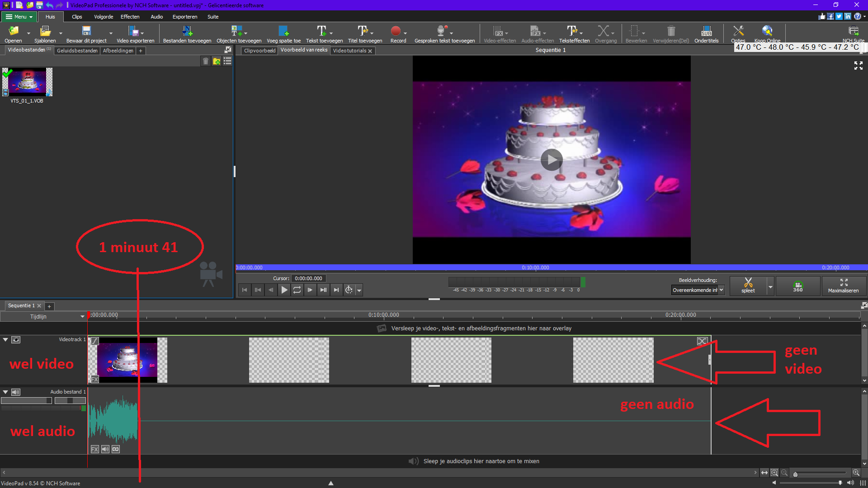This screenshot has width=868, height=488.
Task: Click Bestanden toevoegen icon
Action: click(187, 32)
